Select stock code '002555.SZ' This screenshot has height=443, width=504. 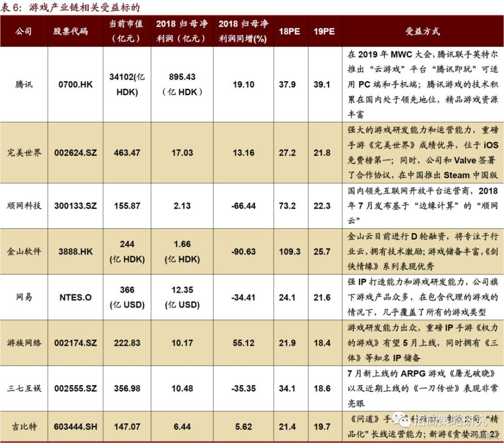[76, 389]
